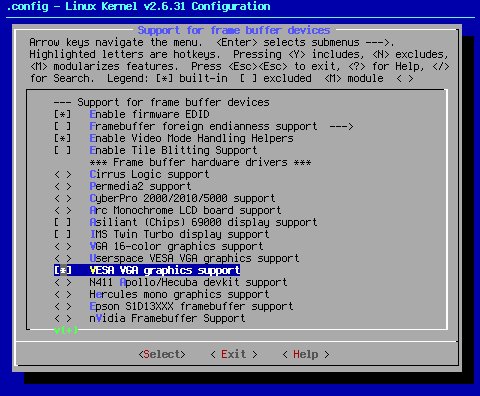
Task: Toggle Framebuffer foreign endianness support checkbox
Action: tap(62, 126)
